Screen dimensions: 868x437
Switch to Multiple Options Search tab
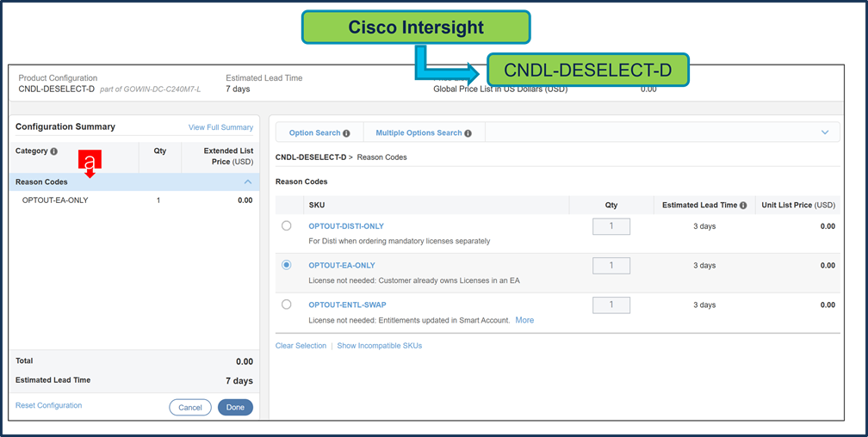click(418, 133)
